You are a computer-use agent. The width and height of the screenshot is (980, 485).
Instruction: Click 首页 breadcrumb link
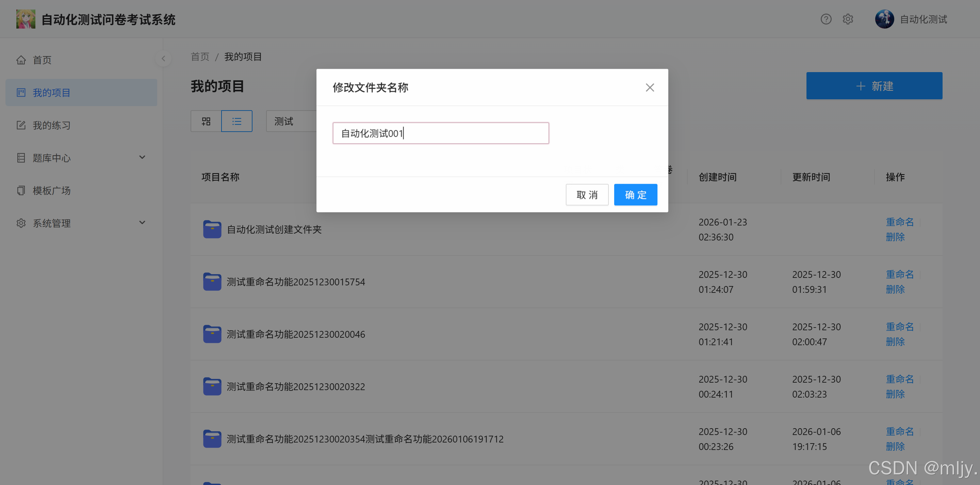[x=200, y=57]
